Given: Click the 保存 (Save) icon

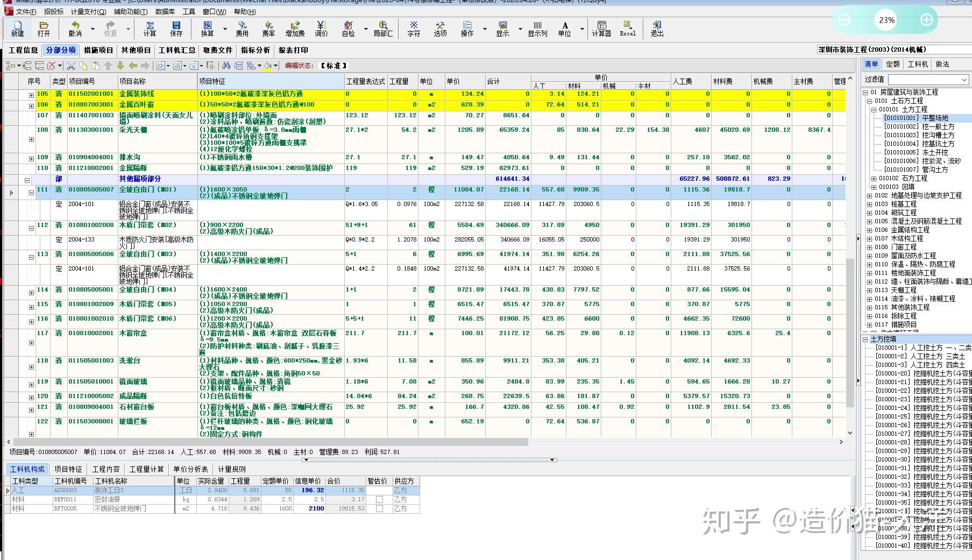Looking at the screenshot, I should tap(178, 29).
